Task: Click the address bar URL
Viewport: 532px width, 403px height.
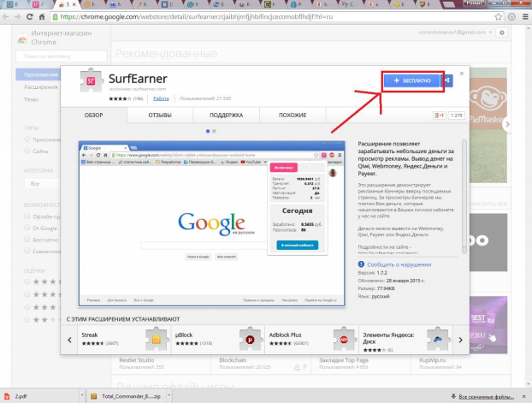Action: click(197, 16)
